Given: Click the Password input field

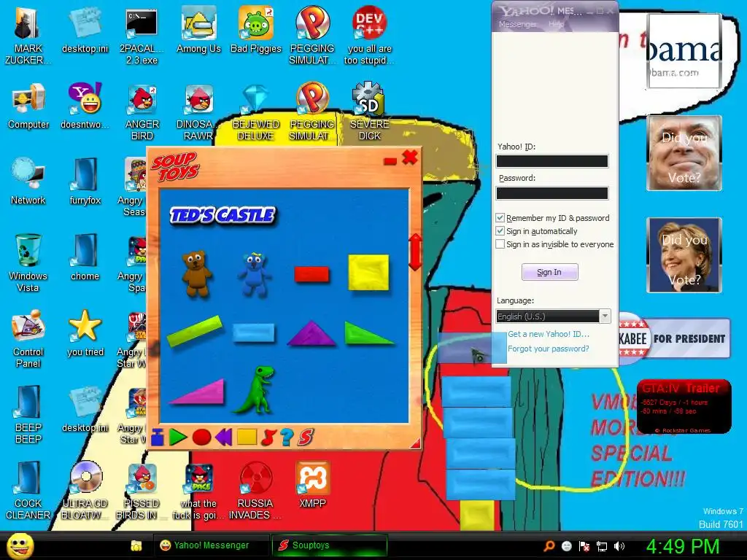Looking at the screenshot, I should (x=552, y=192).
